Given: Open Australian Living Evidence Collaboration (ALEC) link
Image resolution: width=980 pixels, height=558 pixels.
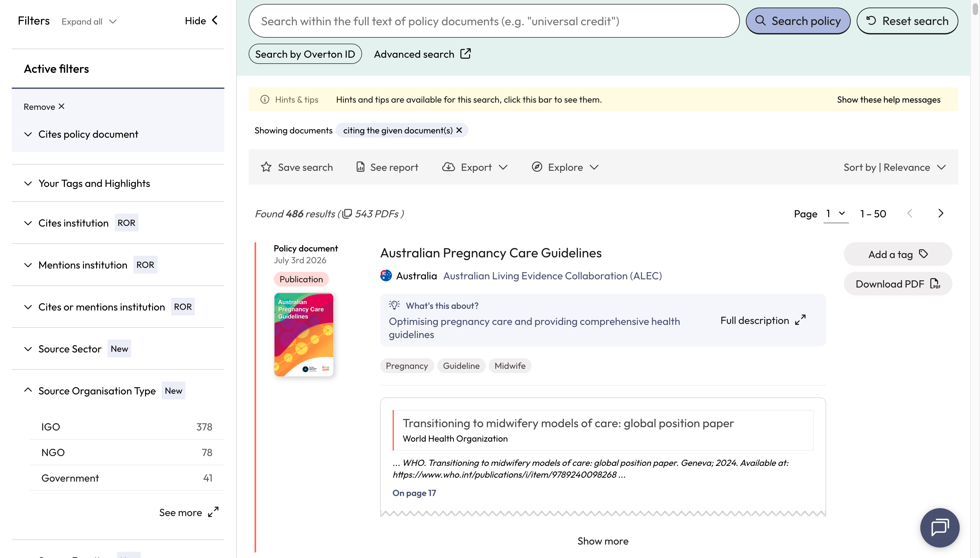Looking at the screenshot, I should pos(552,275).
